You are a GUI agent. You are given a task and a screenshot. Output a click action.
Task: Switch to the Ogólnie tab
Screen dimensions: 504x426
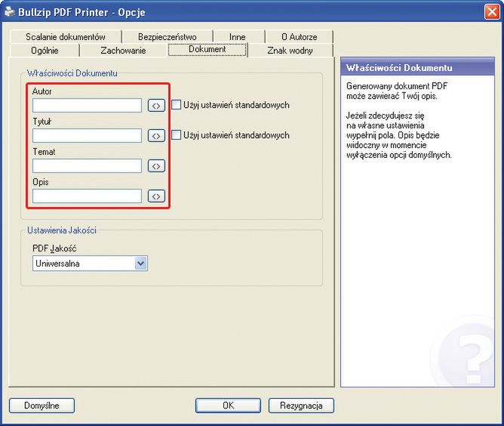45,51
